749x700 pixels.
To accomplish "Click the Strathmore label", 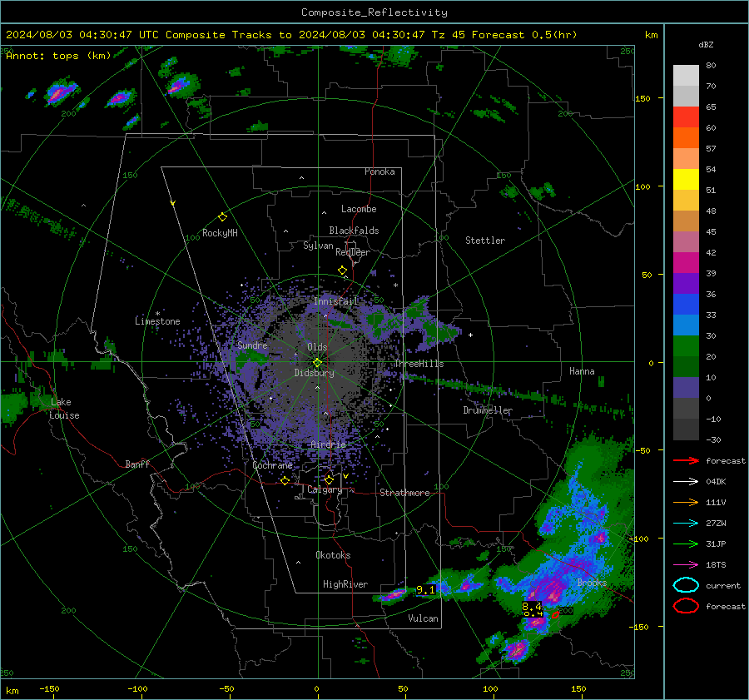I will (404, 493).
